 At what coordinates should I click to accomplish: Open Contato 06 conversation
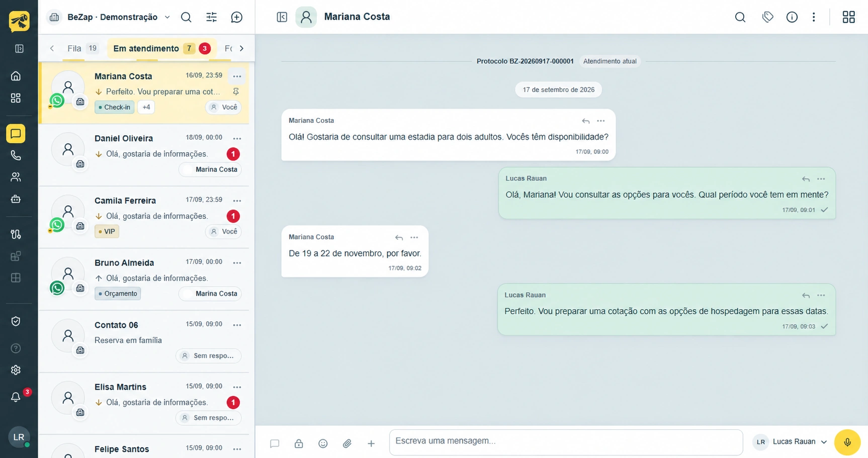click(x=144, y=341)
